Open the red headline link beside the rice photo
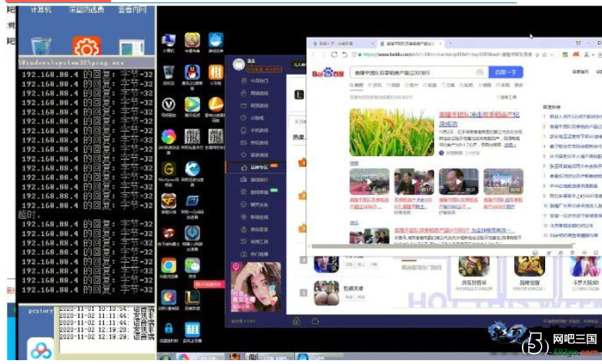Viewport: 602px width, 364px height. click(479, 119)
